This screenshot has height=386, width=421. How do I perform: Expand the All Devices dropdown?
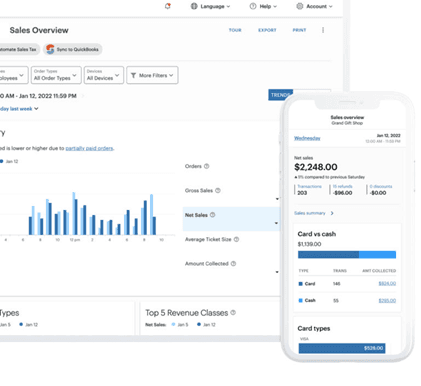104,75
